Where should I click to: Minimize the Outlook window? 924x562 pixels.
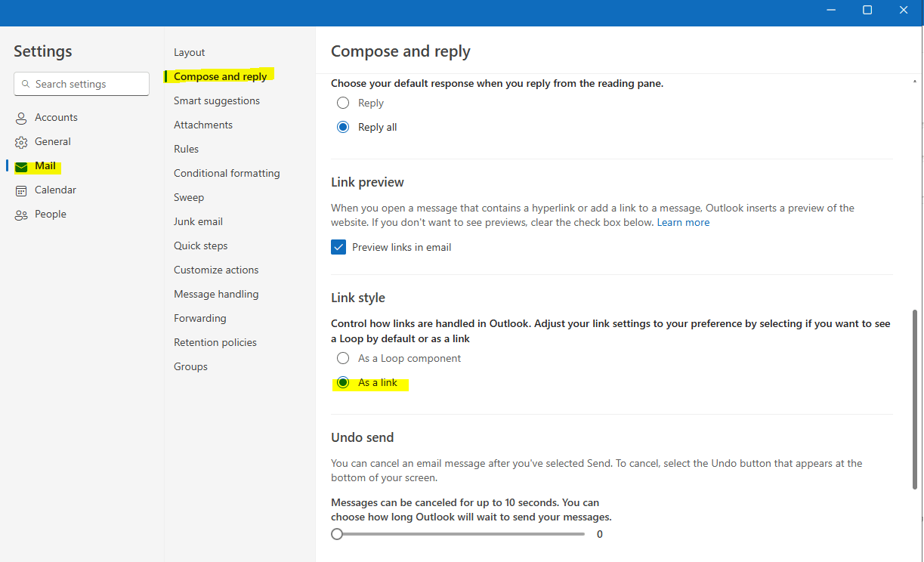coord(832,10)
